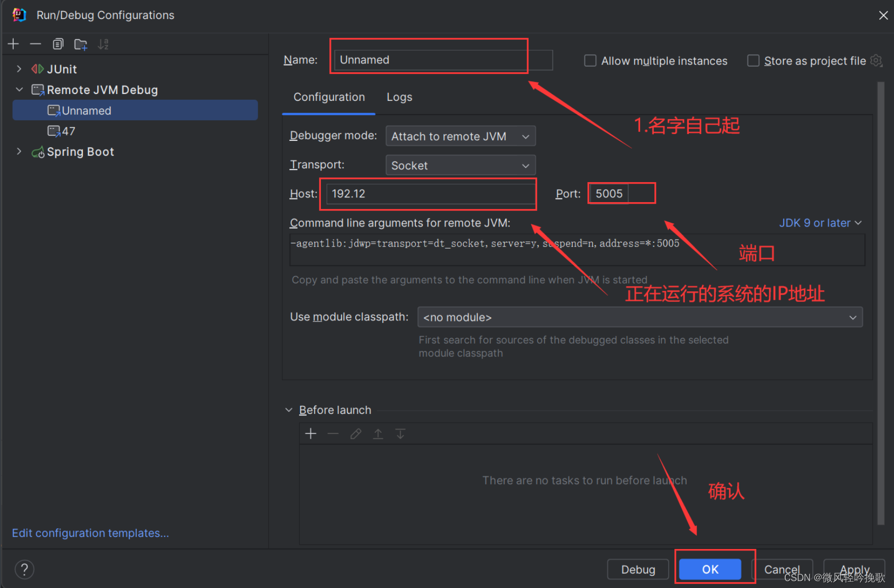Click the Remote JVM Debug type icon
Image resolution: width=894 pixels, height=588 pixels.
(x=38, y=90)
